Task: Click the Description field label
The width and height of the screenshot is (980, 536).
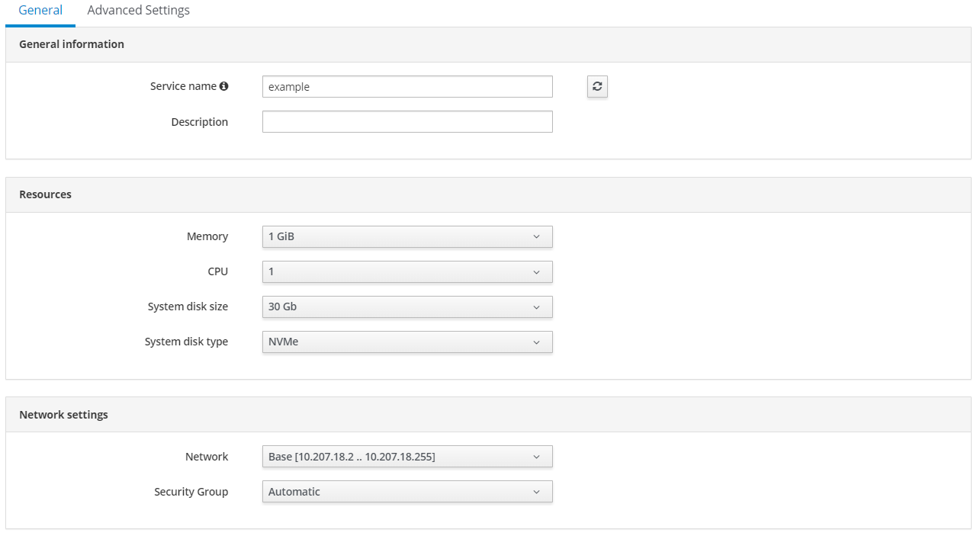Action: pyautogui.click(x=199, y=122)
